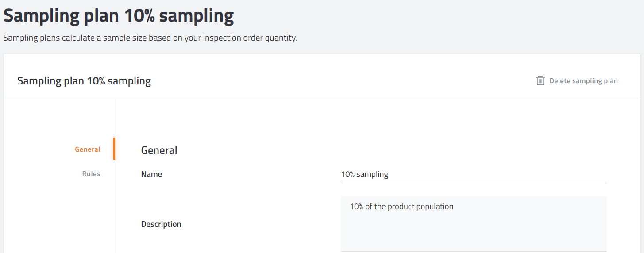Screen dimensions: 644x253
Task: Click the text '10% of the product population'
Action: (x=401, y=207)
